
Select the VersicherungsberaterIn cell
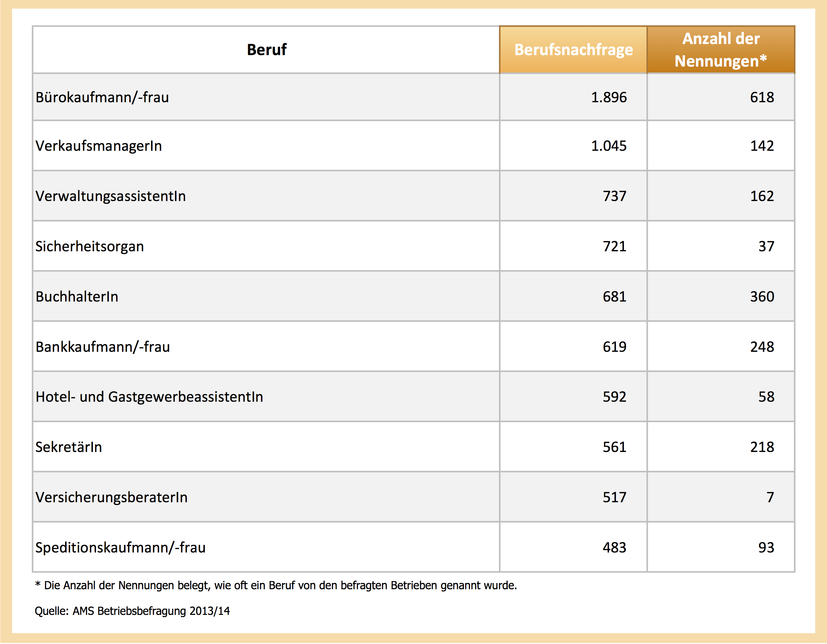coord(111,497)
